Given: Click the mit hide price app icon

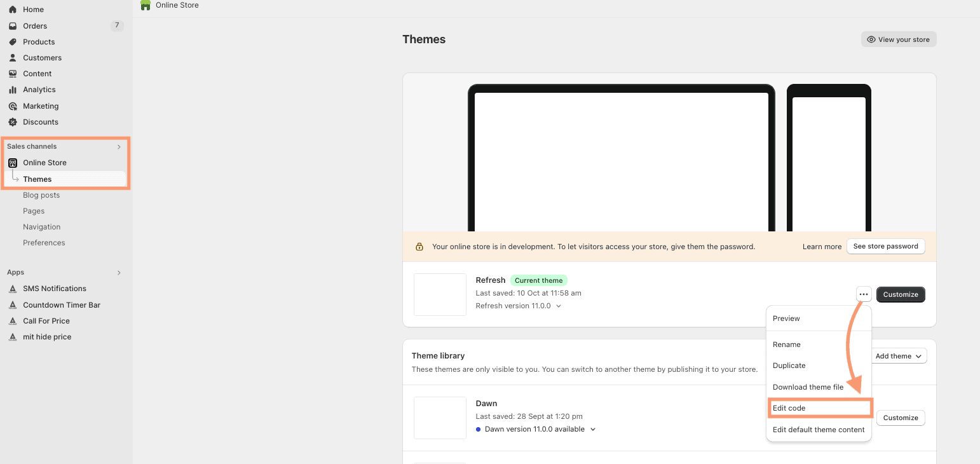Looking at the screenshot, I should click(13, 337).
